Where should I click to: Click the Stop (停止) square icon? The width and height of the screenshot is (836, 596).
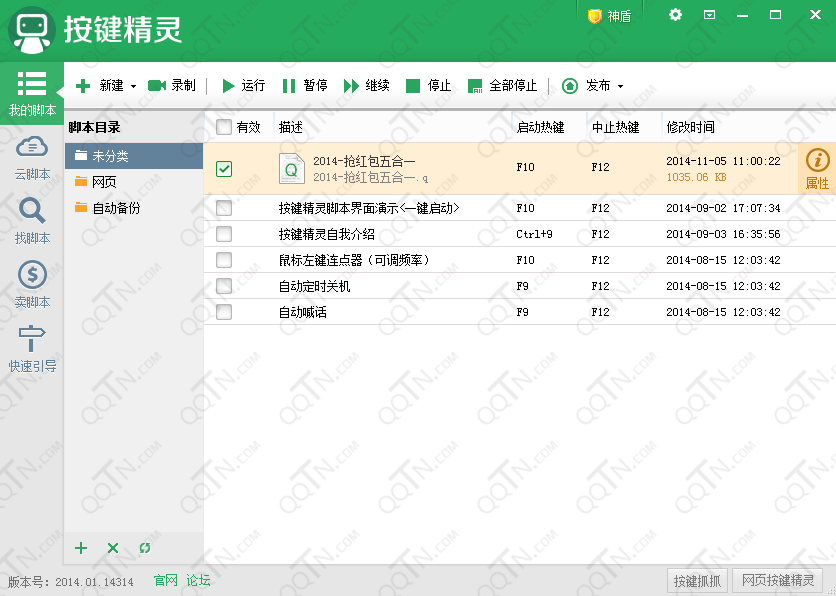tap(413, 86)
